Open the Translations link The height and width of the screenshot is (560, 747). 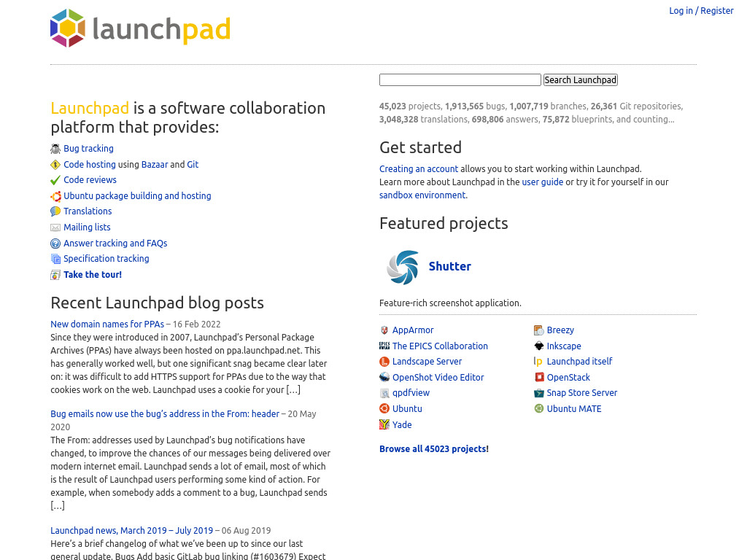pos(88,211)
